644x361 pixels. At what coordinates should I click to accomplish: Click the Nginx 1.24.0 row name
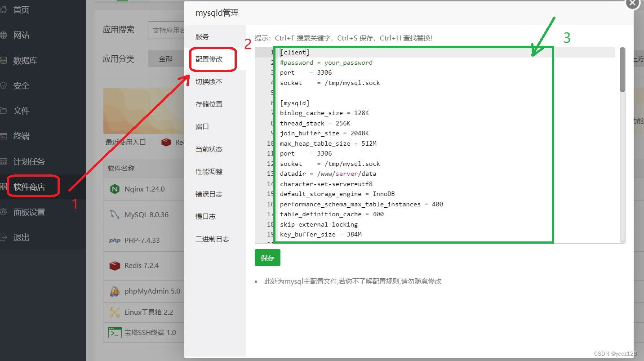pyautogui.click(x=145, y=189)
